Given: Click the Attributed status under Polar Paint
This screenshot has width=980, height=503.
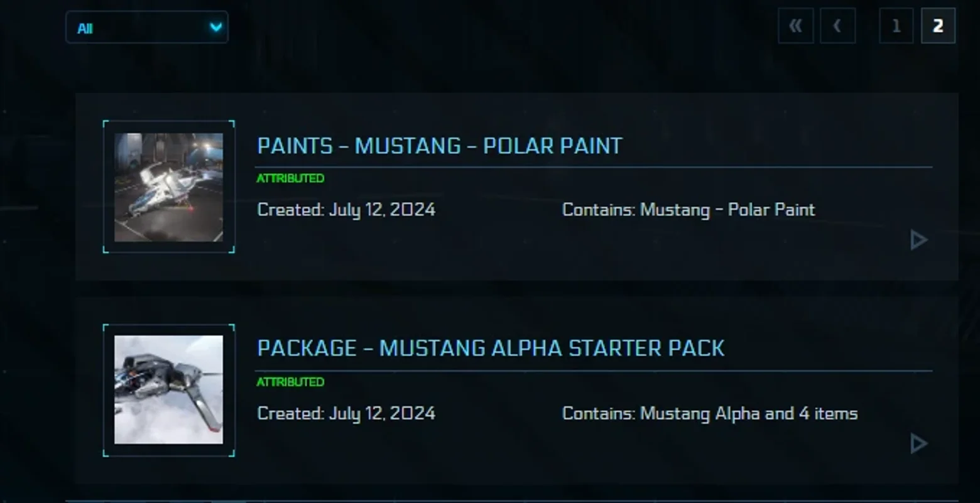Looking at the screenshot, I should point(290,178).
